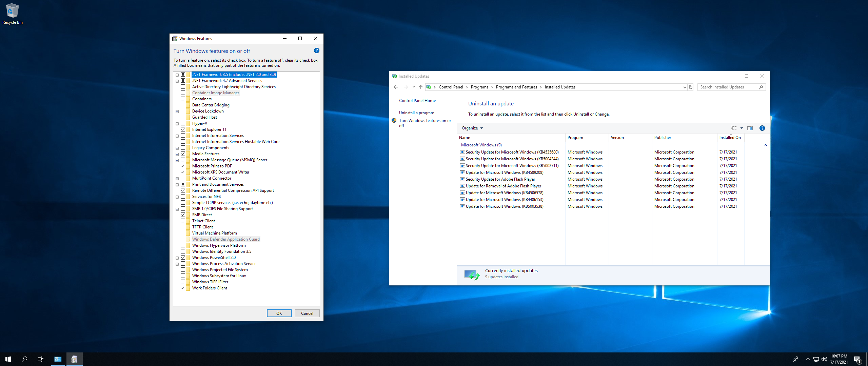Image resolution: width=868 pixels, height=366 pixels.
Task: Check the TFTP Client checkbox
Action: [183, 227]
